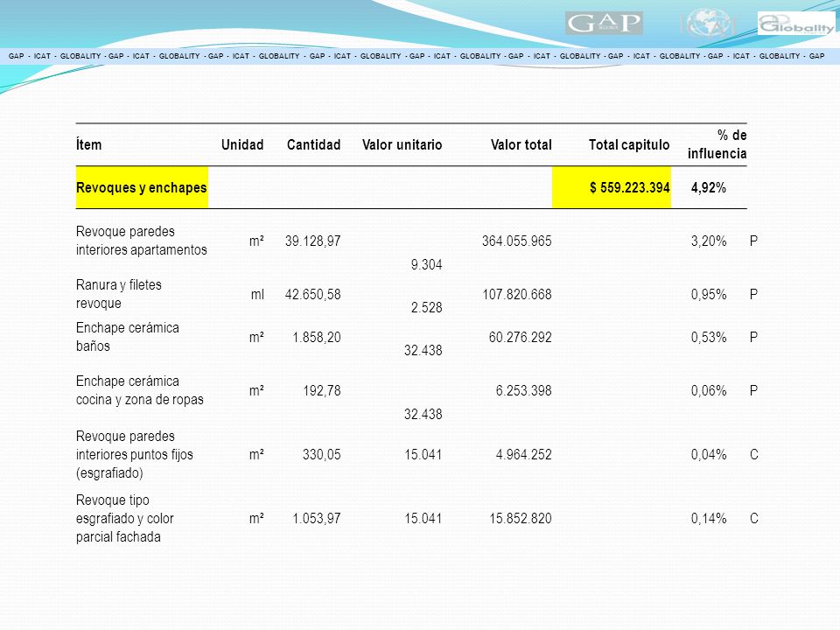This screenshot has height=630, width=840.
Task: Click quantity '1.858,20'
Action: pyautogui.click(x=317, y=338)
